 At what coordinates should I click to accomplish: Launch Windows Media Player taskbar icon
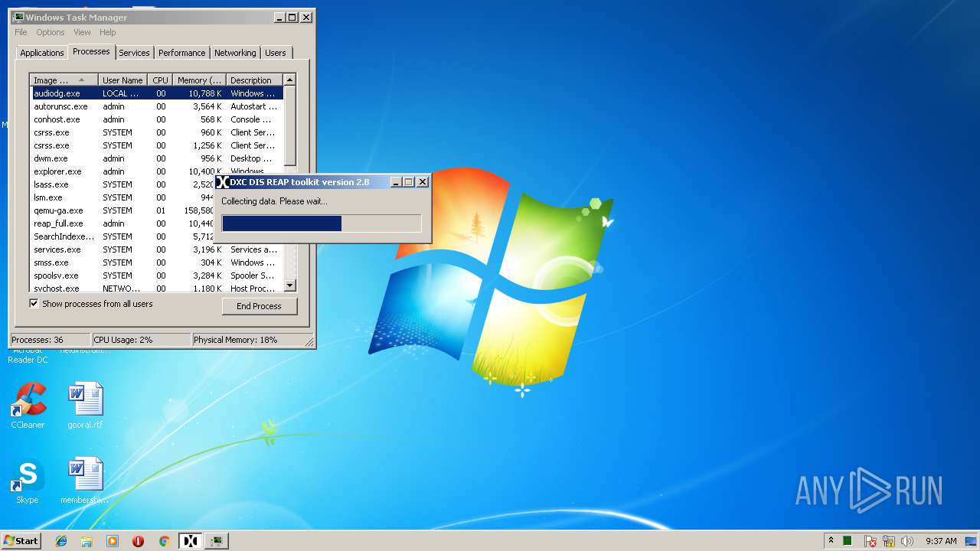(113, 541)
